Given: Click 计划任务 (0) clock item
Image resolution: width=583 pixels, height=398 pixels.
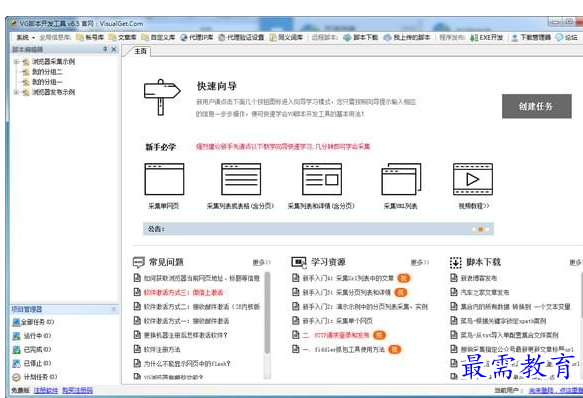Looking at the screenshot, I should 35,377.
